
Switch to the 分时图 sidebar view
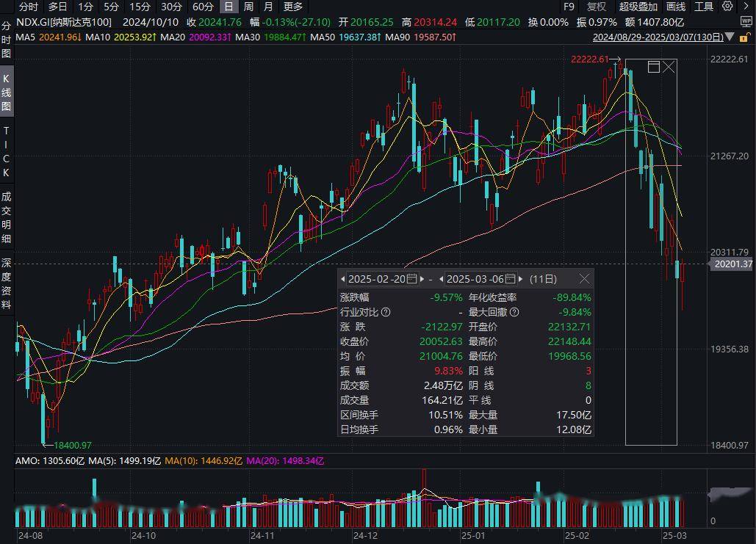coord(7,40)
